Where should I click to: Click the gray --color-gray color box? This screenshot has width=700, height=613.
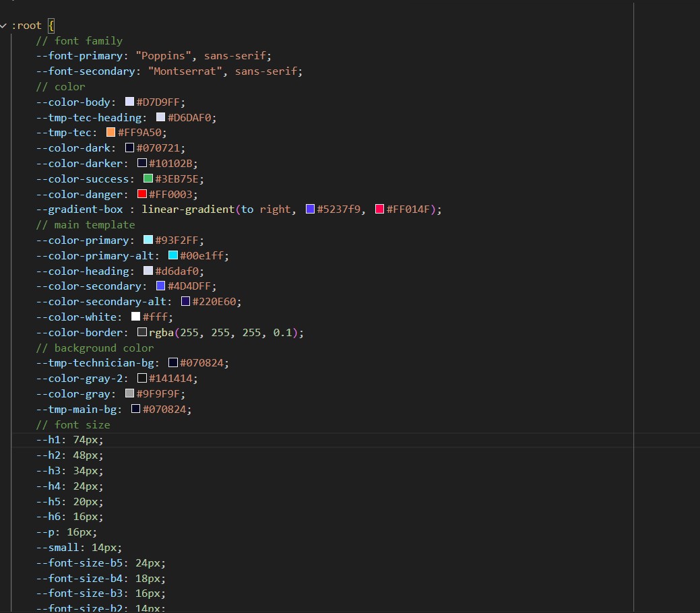129,393
